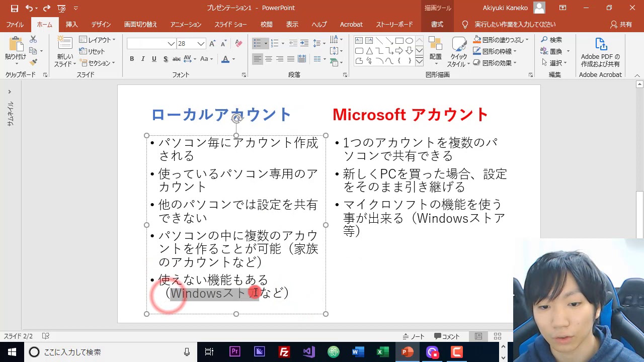Toggle Bold formatting
The image size is (644, 362).
tap(132, 59)
